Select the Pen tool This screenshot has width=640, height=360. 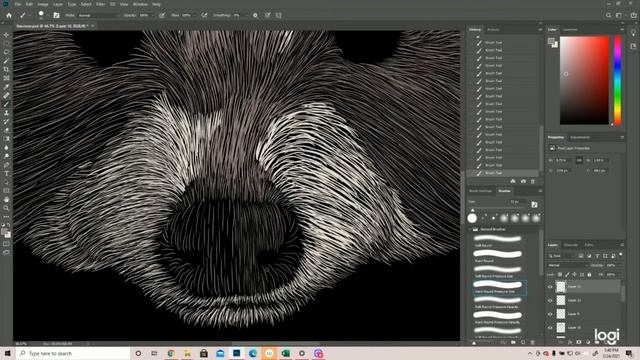(6, 165)
